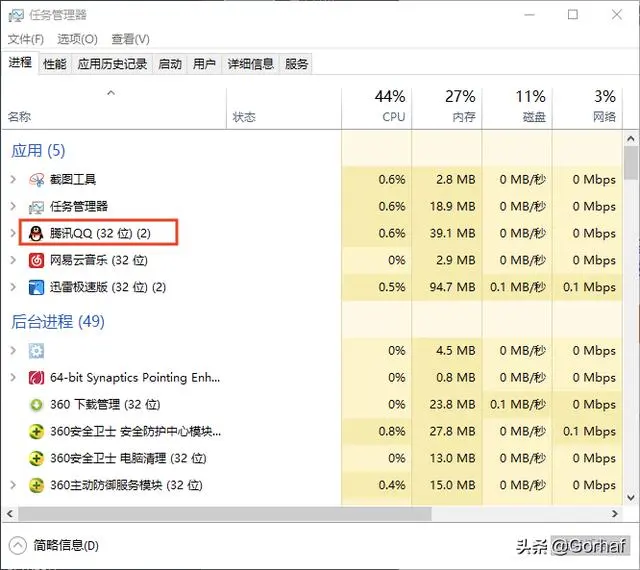
Task: Sort by the 内存 column header
Action: coord(447,108)
